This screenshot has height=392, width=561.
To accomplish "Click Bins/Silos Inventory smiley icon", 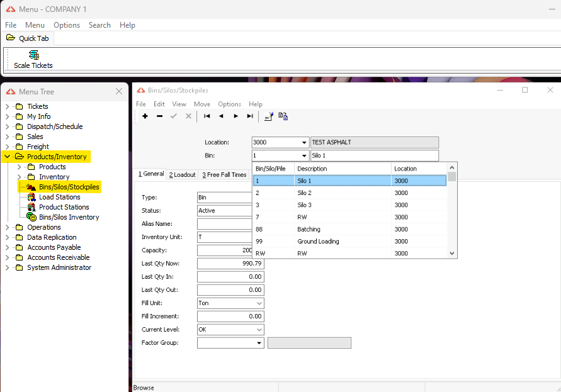I will pyautogui.click(x=31, y=216).
